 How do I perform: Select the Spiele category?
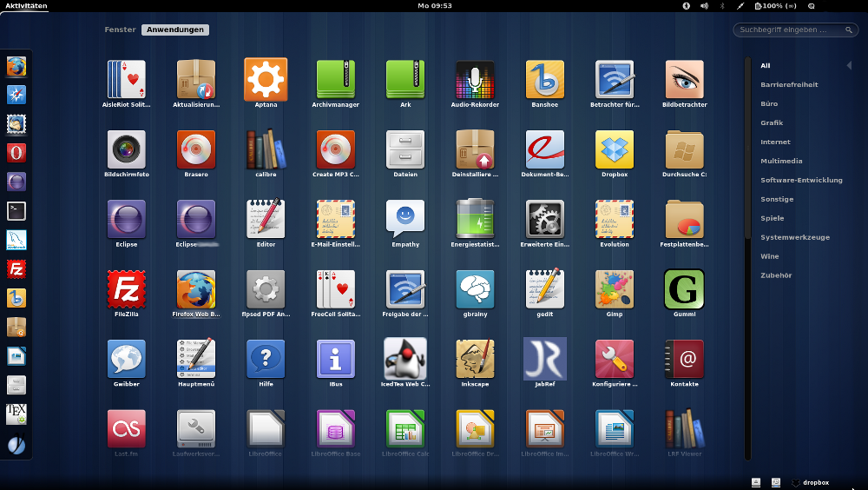(x=772, y=218)
